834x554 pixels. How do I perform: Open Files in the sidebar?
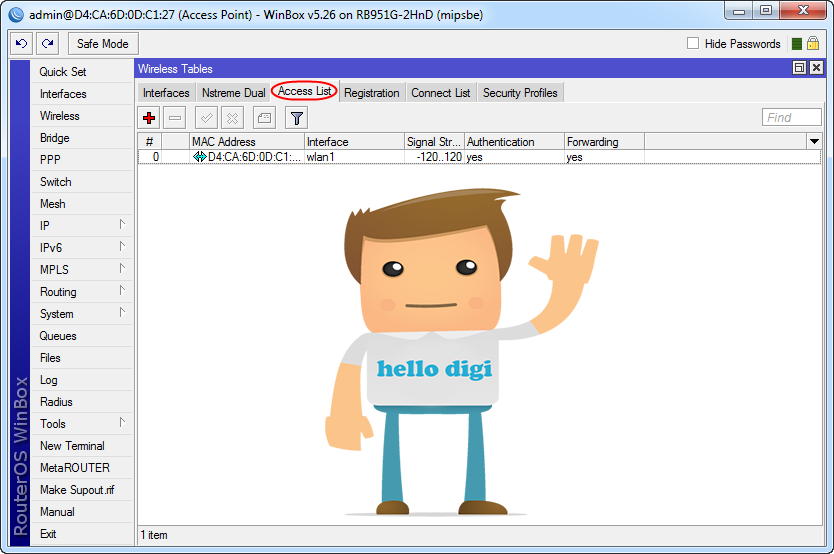[82, 358]
